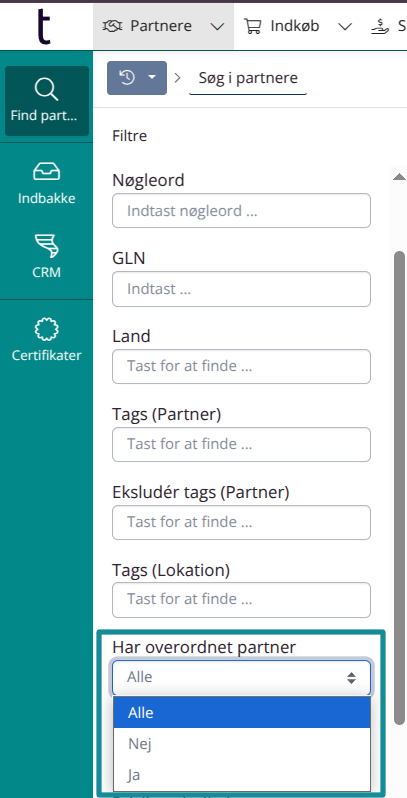Click the dark 't' logo
Viewport: 407px width, 798px height.
pos(45,26)
